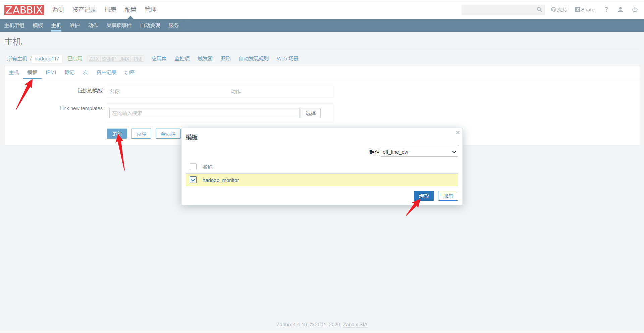Open the Zabbix SIA footer link

click(355, 325)
